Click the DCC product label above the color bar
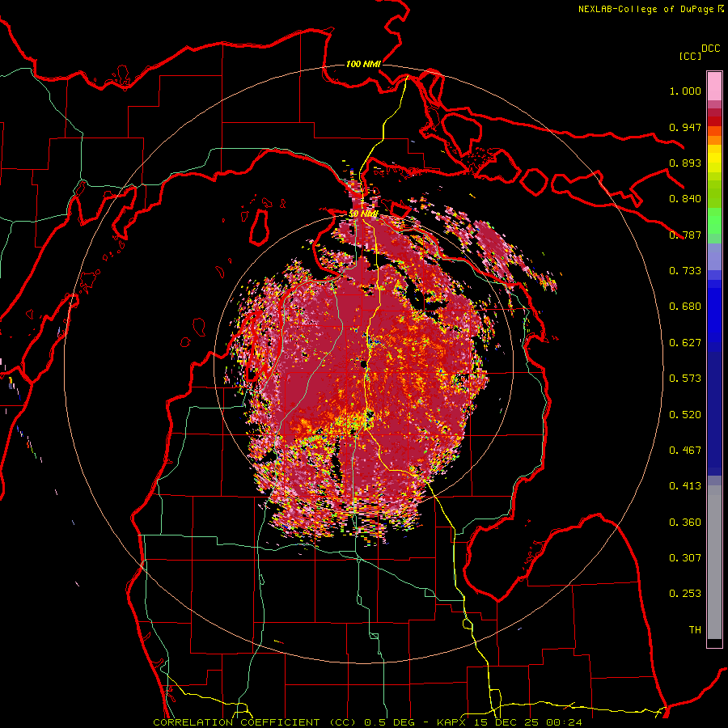 pyautogui.click(x=711, y=49)
